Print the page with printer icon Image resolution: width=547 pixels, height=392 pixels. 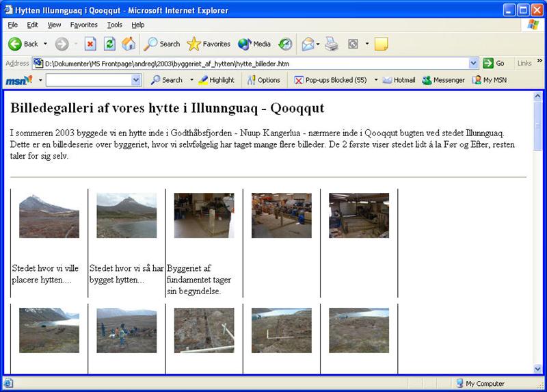point(332,44)
